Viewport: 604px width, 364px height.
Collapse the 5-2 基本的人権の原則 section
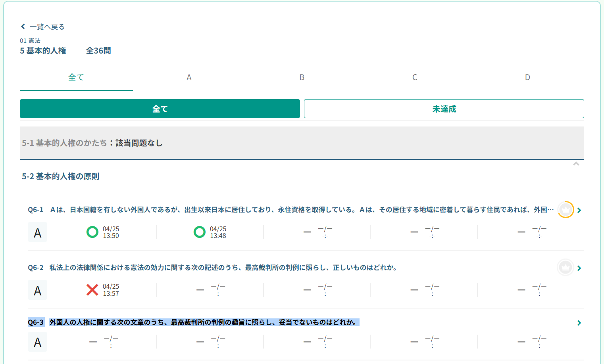[576, 164]
